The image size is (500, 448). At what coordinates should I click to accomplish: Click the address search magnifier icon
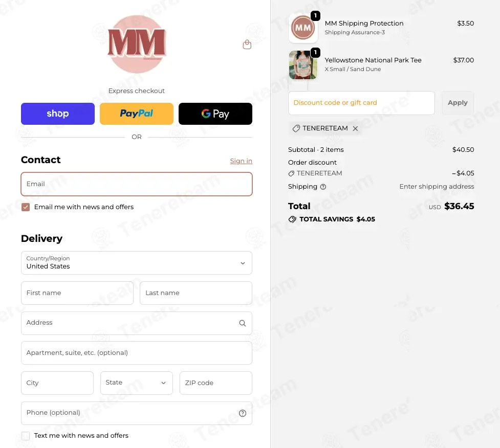pyautogui.click(x=243, y=323)
